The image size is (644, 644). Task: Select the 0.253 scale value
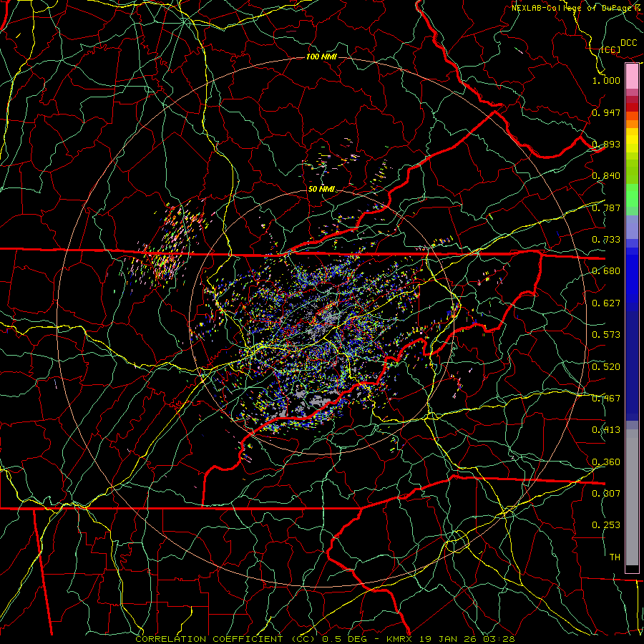(606, 525)
